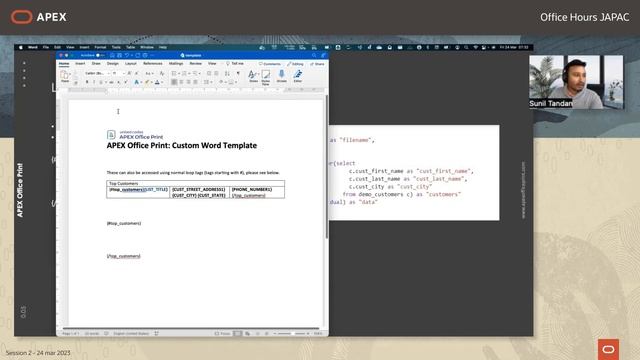Click the Editing mode button
Image resolution: width=640 pixels, height=360 pixels.
point(296,64)
